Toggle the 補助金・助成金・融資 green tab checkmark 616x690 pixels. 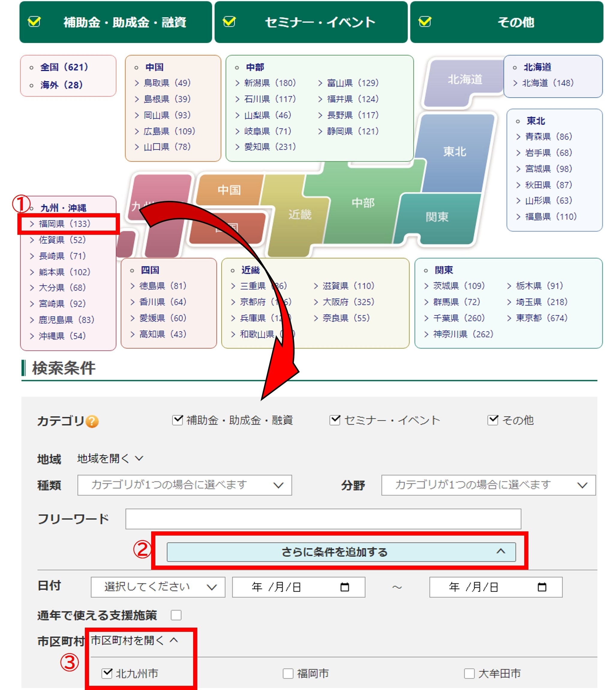click(x=34, y=22)
